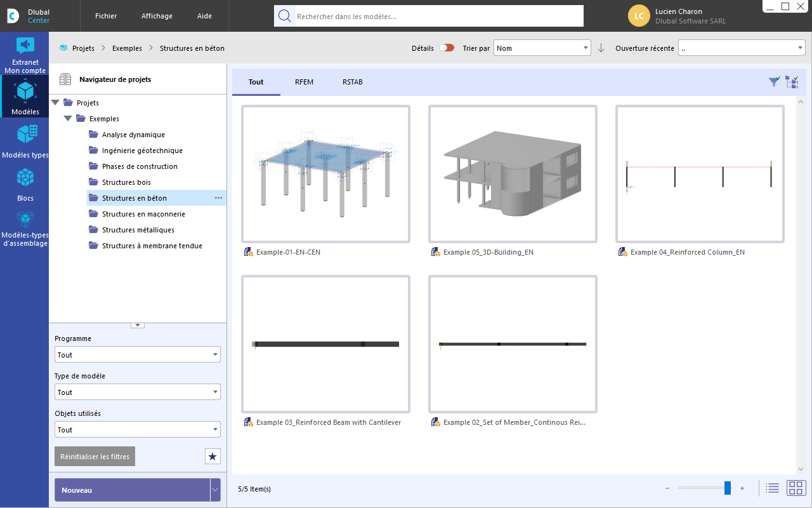Viewport: 812px width, 508px height.
Task: Open the Ouverture récente dropdown
Action: pyautogui.click(x=742, y=48)
